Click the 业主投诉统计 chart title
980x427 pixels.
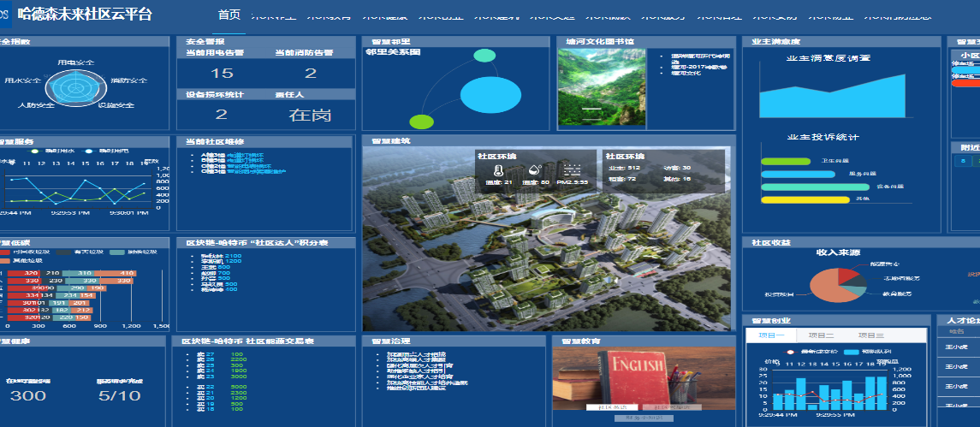coord(823,137)
